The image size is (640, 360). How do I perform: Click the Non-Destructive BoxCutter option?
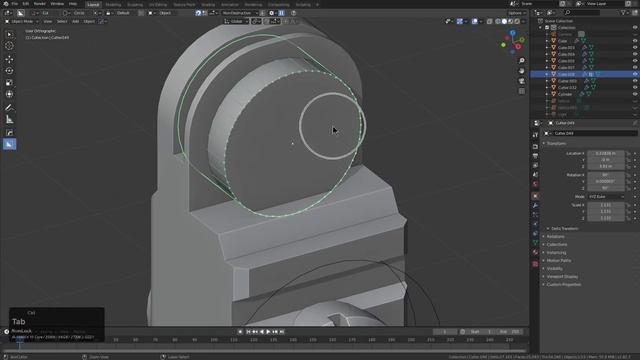click(x=240, y=13)
